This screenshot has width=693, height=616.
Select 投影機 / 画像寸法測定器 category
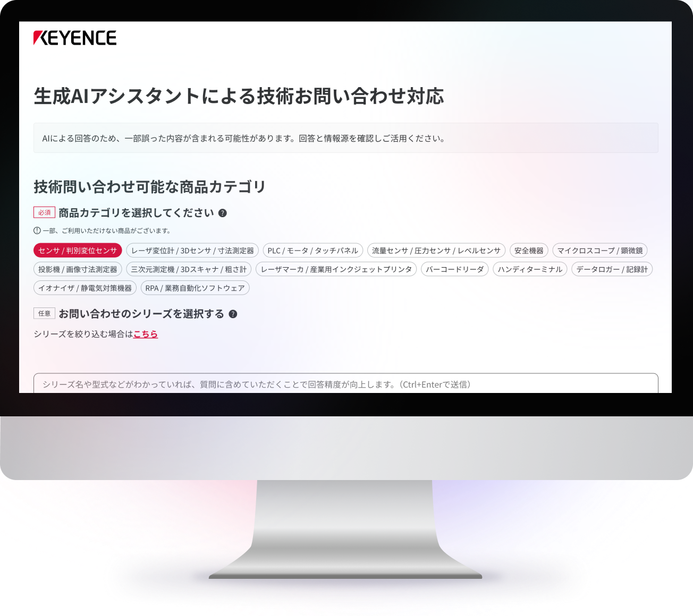(78, 269)
